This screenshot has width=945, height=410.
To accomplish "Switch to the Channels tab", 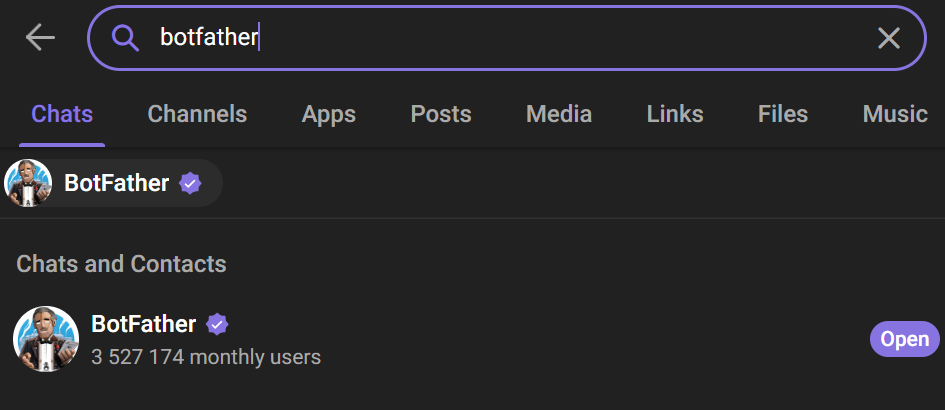I will pos(197,114).
